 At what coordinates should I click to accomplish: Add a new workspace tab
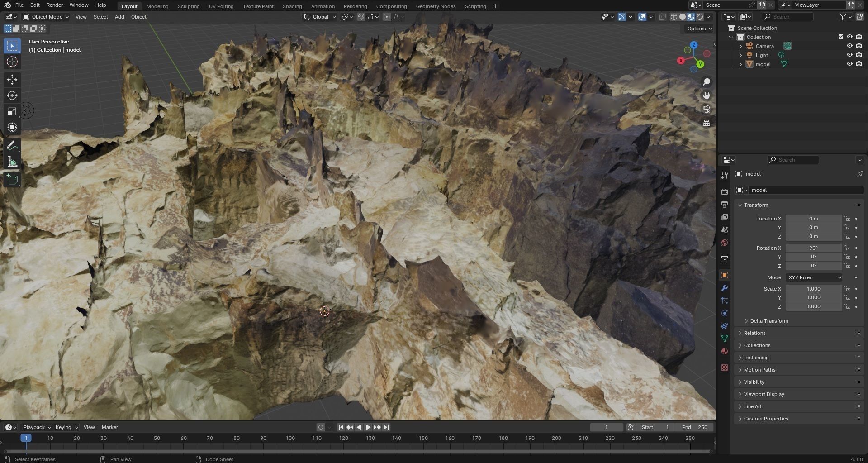coord(495,6)
